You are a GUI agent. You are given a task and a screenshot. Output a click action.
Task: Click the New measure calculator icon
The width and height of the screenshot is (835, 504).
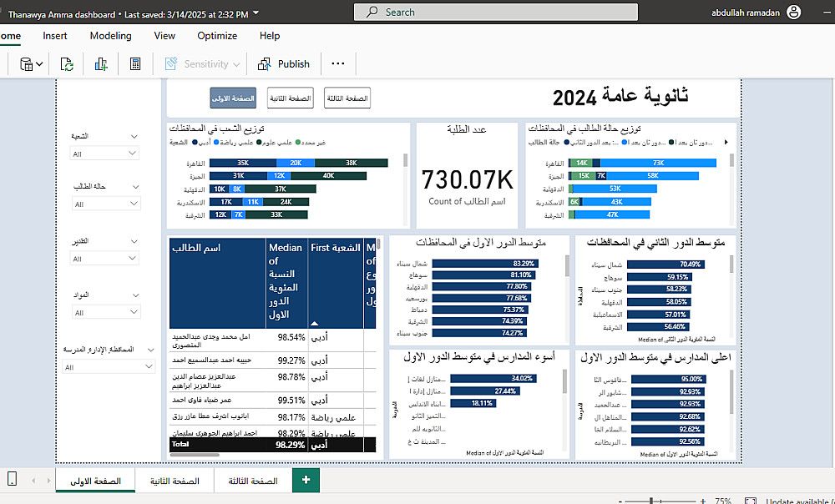(x=135, y=64)
